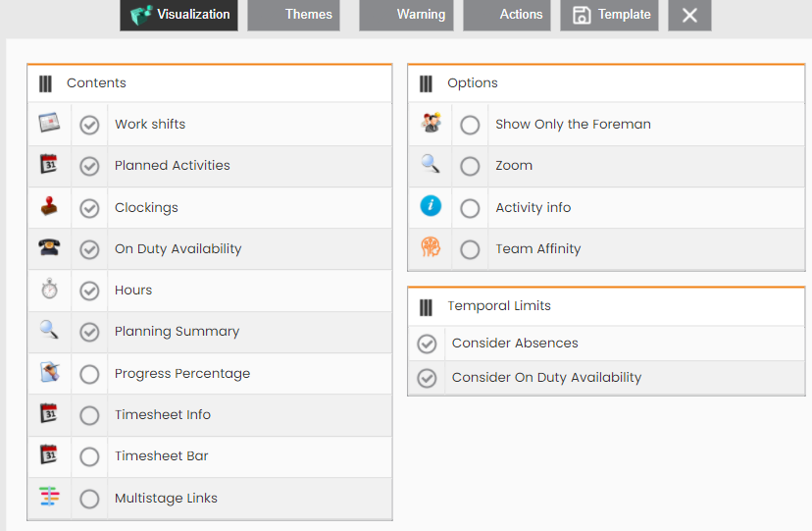
Task: Enable the Team Affinity option checkbox
Action: point(470,249)
